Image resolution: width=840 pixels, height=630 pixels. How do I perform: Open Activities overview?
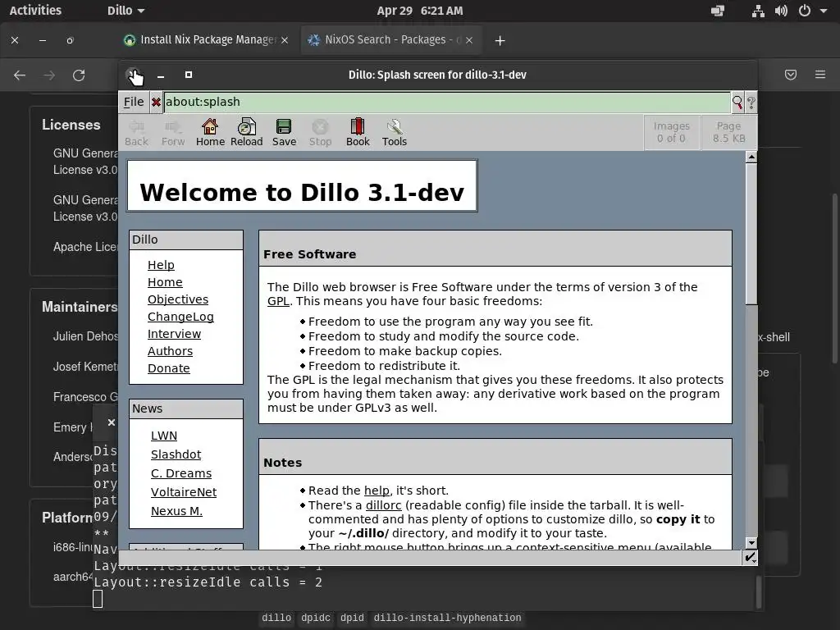(35, 11)
